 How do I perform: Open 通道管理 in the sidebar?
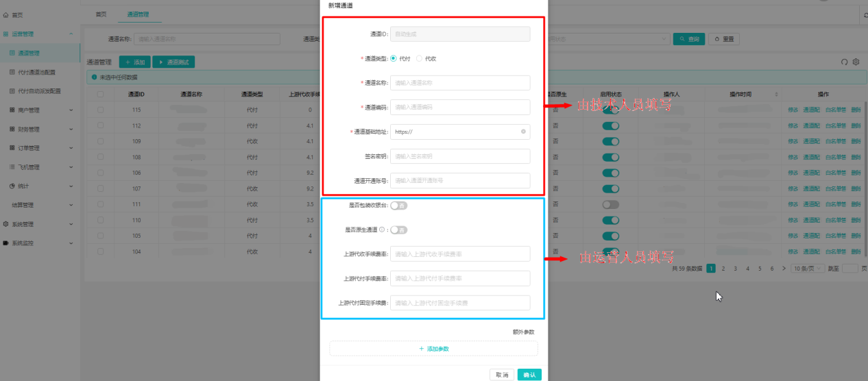40,53
